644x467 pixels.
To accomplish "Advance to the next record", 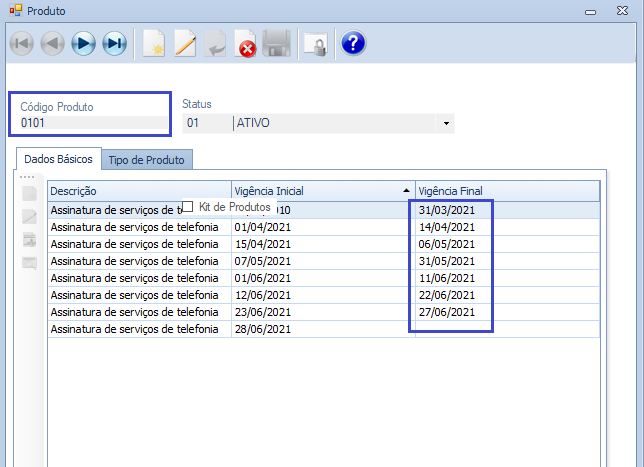I will tap(84, 44).
